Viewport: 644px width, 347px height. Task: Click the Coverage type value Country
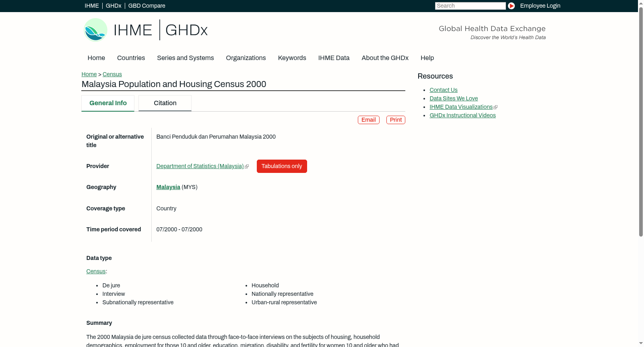point(166,208)
